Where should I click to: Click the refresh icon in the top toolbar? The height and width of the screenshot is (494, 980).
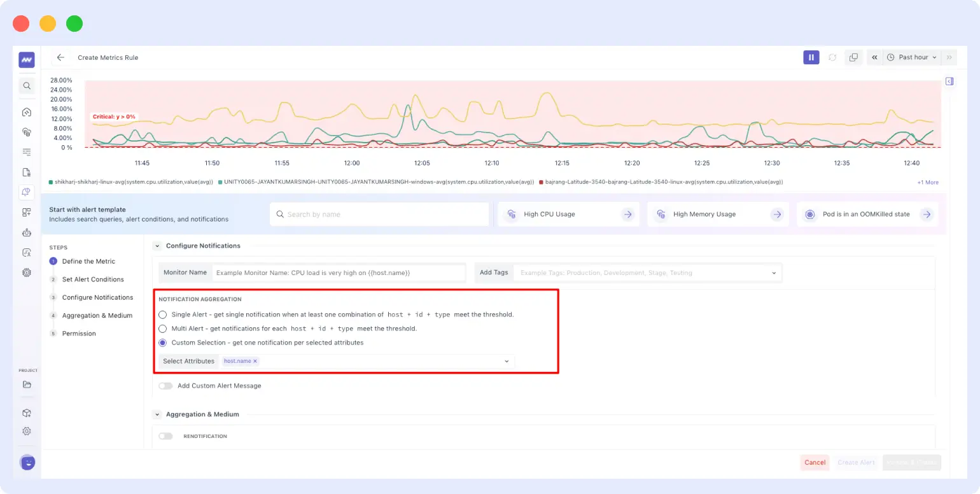pos(832,57)
